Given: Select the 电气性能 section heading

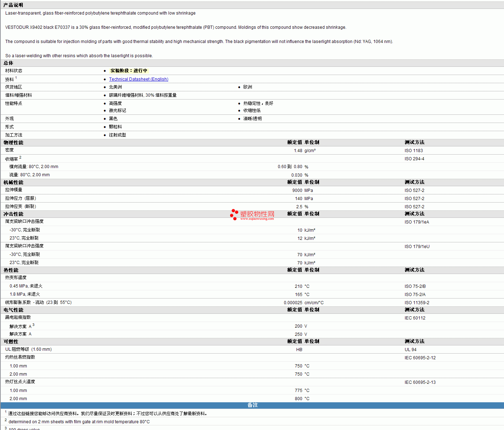Looking at the screenshot, I should (x=14, y=310).
